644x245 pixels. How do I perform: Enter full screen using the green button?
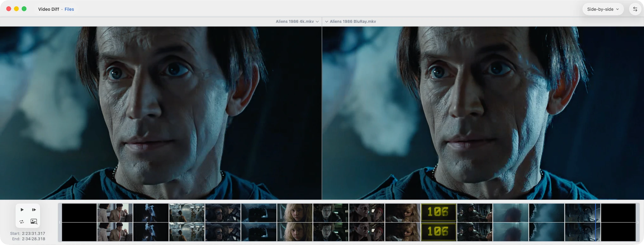[24, 9]
